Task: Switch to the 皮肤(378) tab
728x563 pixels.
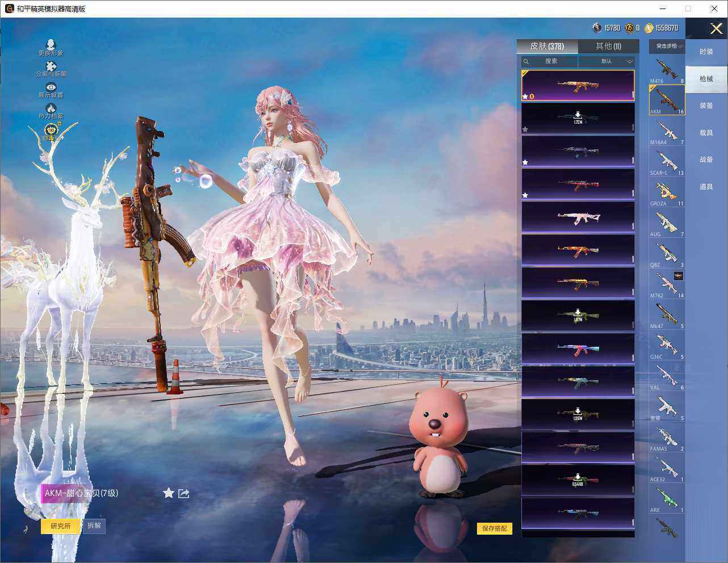Action: [547, 47]
